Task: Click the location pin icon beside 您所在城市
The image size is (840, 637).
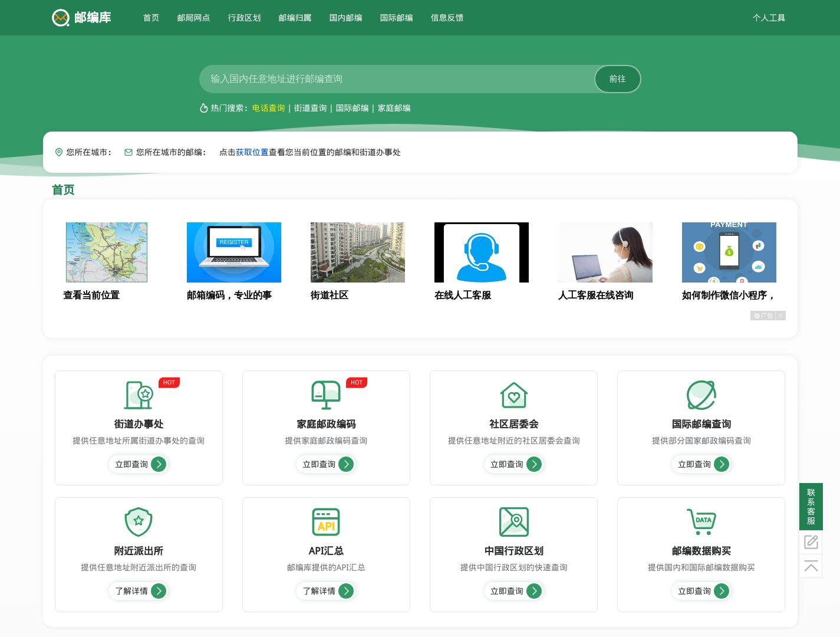Action: 59,152
